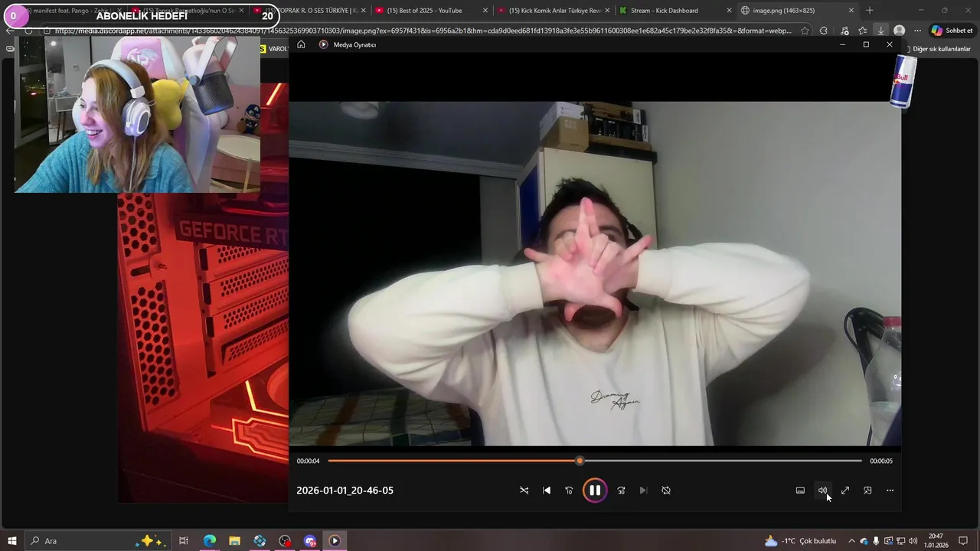Screen dimensions: 980x551
Task: Click the video seek bar handle
Action: click(580, 461)
